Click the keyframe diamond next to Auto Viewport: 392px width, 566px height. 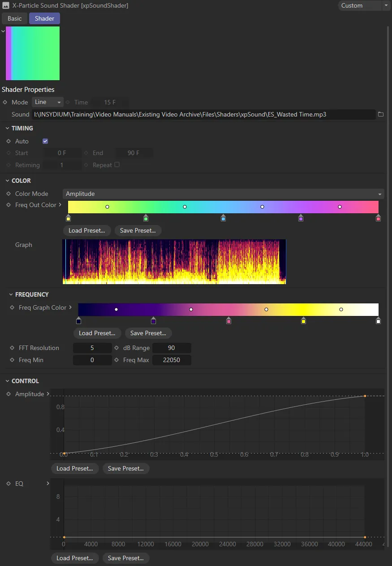click(x=9, y=141)
